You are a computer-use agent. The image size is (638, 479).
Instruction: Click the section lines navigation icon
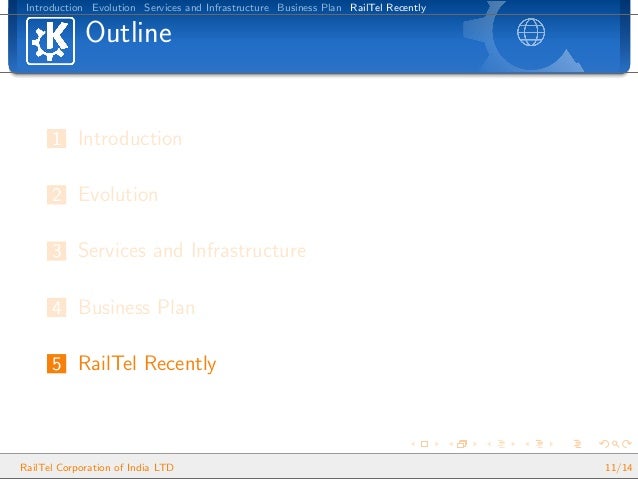click(540, 444)
